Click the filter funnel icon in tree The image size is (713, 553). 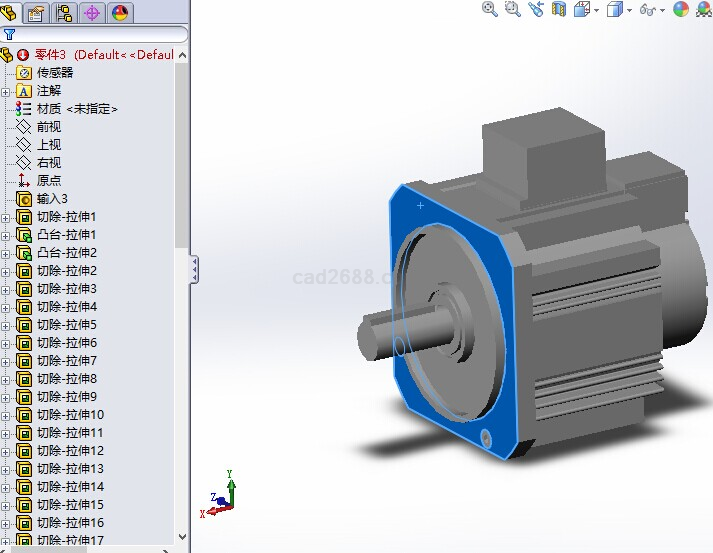[x=9, y=33]
